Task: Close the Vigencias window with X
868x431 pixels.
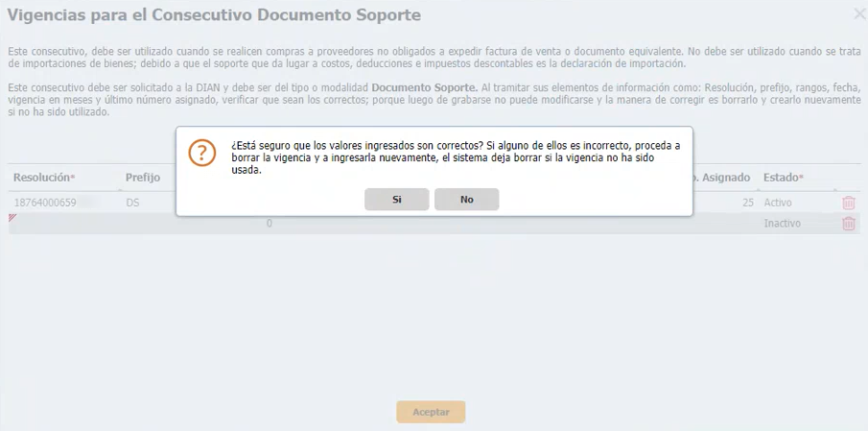Action: pos(858,14)
